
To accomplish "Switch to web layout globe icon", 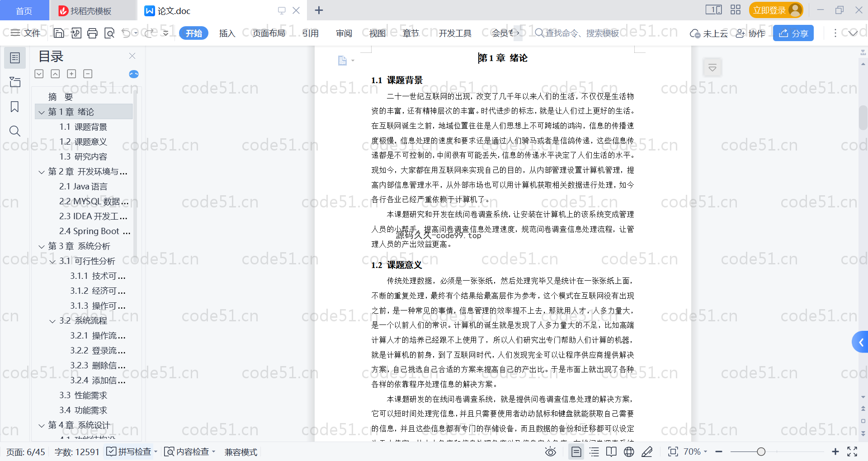I will (629, 452).
